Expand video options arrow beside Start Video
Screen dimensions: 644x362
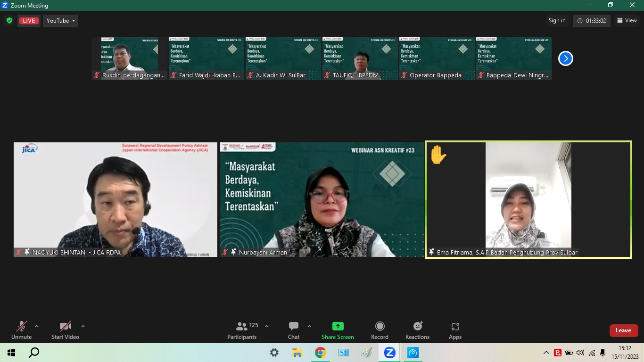click(83, 326)
